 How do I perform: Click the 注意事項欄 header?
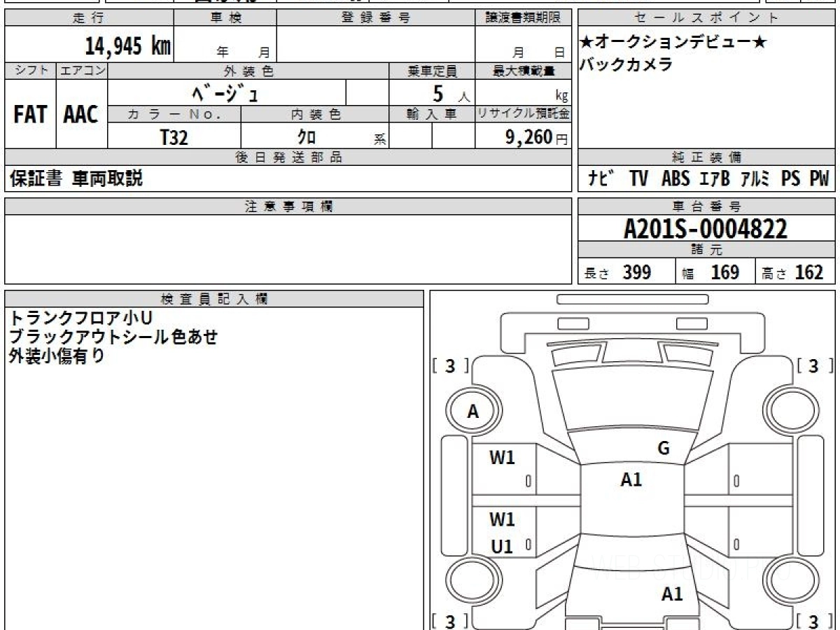pos(288,206)
